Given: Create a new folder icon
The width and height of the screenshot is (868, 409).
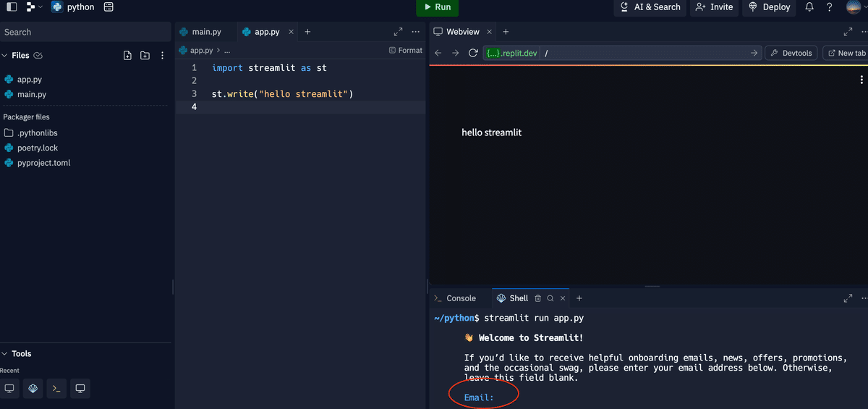Looking at the screenshot, I should [145, 55].
